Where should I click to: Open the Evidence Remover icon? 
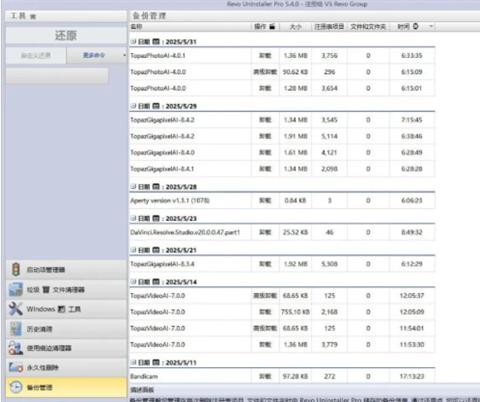[16, 348]
